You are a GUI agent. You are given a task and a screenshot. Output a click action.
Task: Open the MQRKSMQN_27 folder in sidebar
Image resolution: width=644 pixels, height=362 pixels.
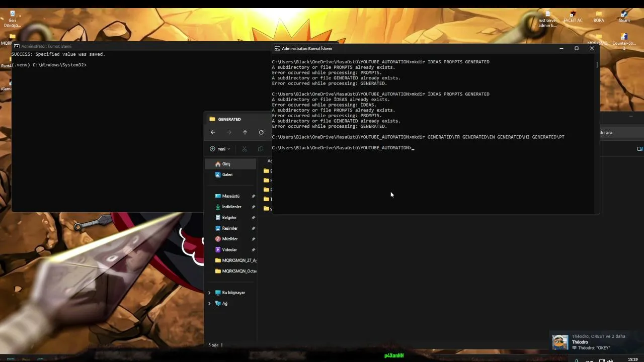click(x=235, y=260)
